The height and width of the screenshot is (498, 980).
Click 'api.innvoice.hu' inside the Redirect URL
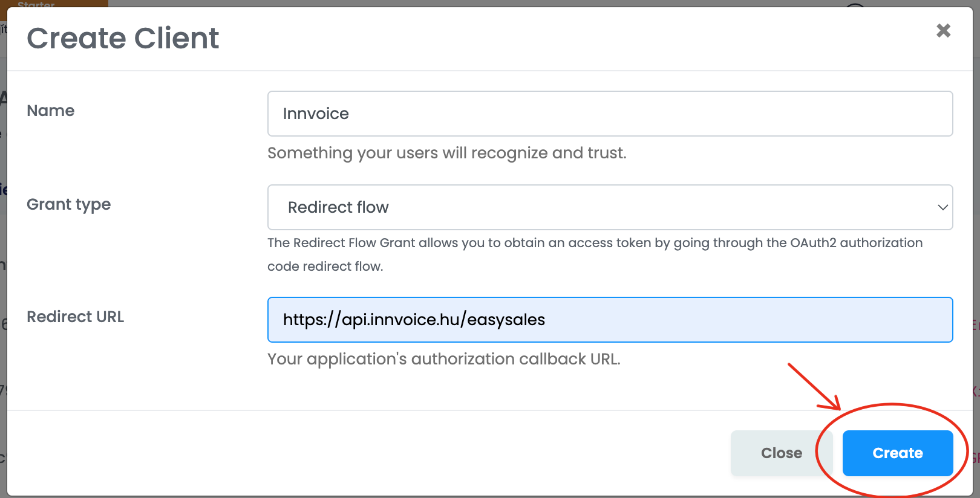tap(400, 320)
